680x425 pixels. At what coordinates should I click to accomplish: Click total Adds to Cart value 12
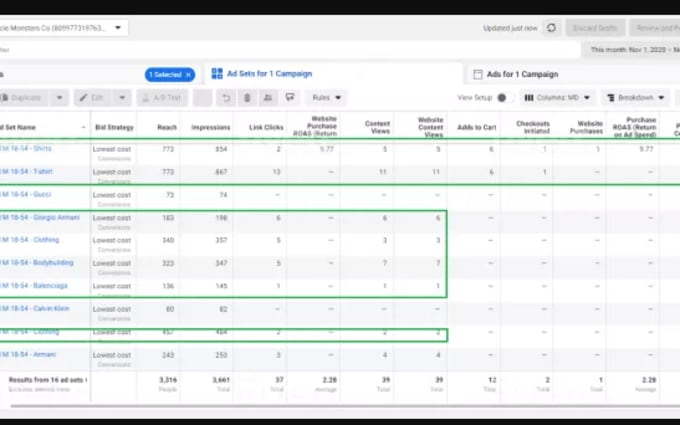(492, 380)
